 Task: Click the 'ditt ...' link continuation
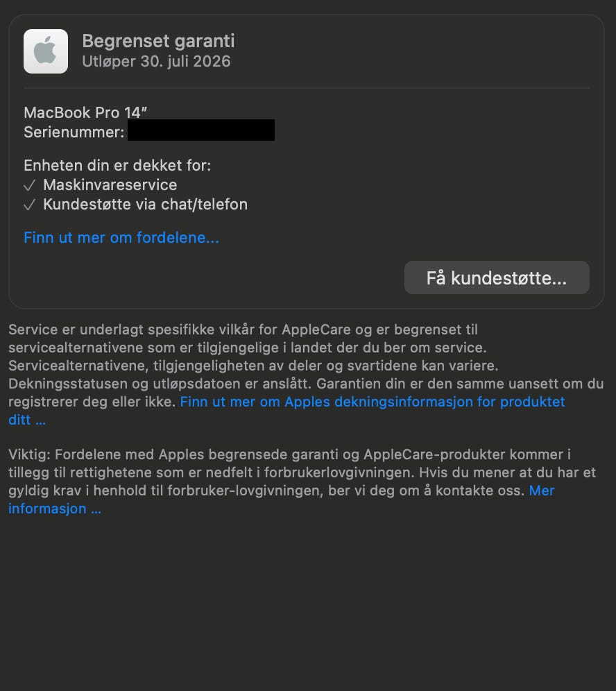pos(27,420)
